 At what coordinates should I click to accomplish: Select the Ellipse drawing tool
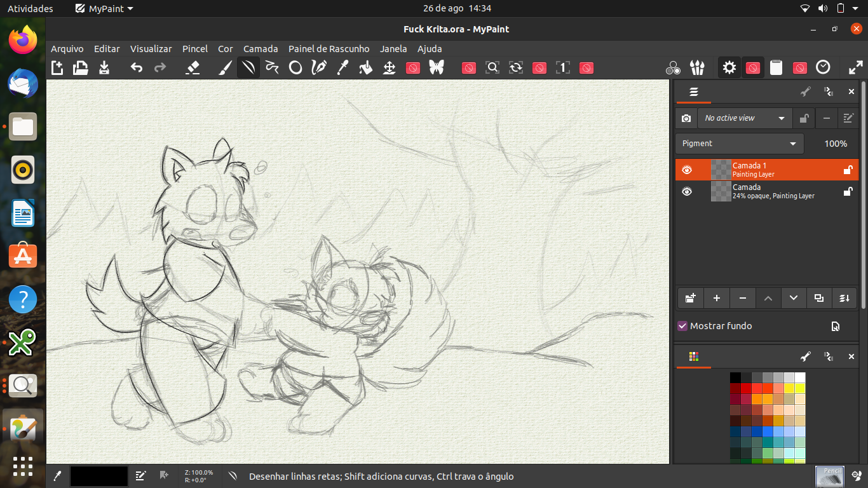(295, 67)
